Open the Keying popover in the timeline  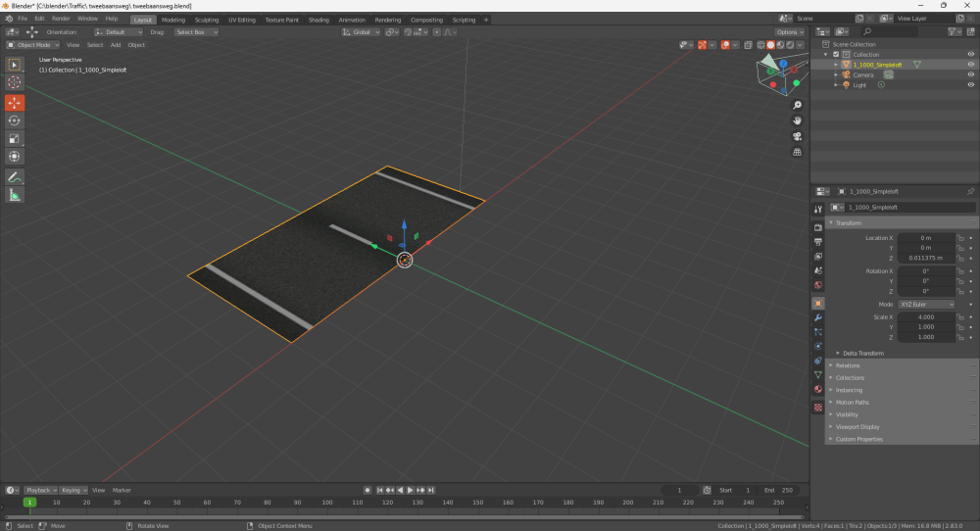tap(73, 490)
